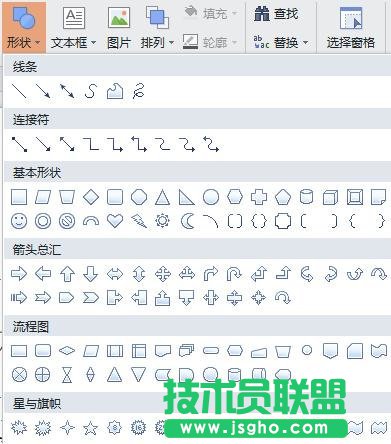This screenshot has height=444, width=391.
Task: Select the right triangle shape
Action: click(x=186, y=197)
